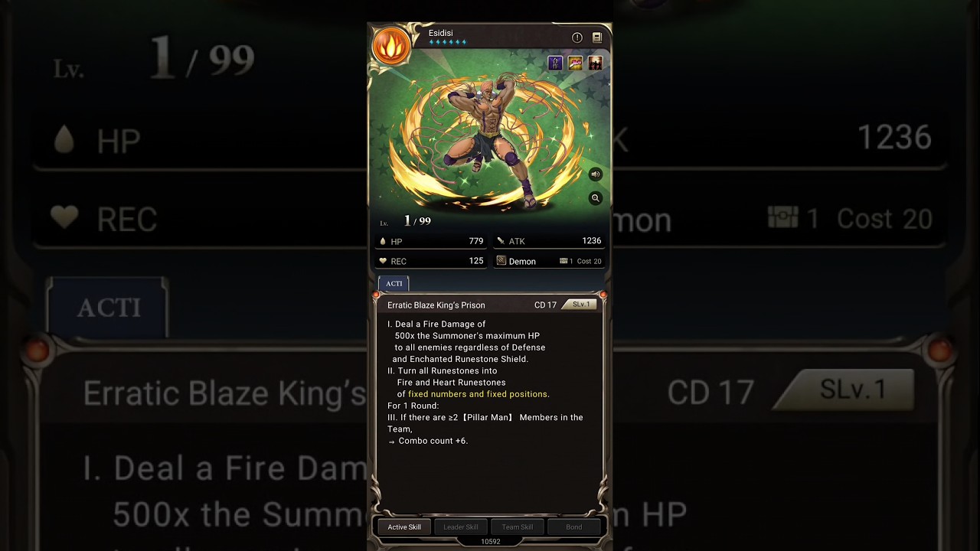Viewport: 980px width, 551px height.
Task: Tap the fixed numbers and positions link
Action: click(479, 394)
